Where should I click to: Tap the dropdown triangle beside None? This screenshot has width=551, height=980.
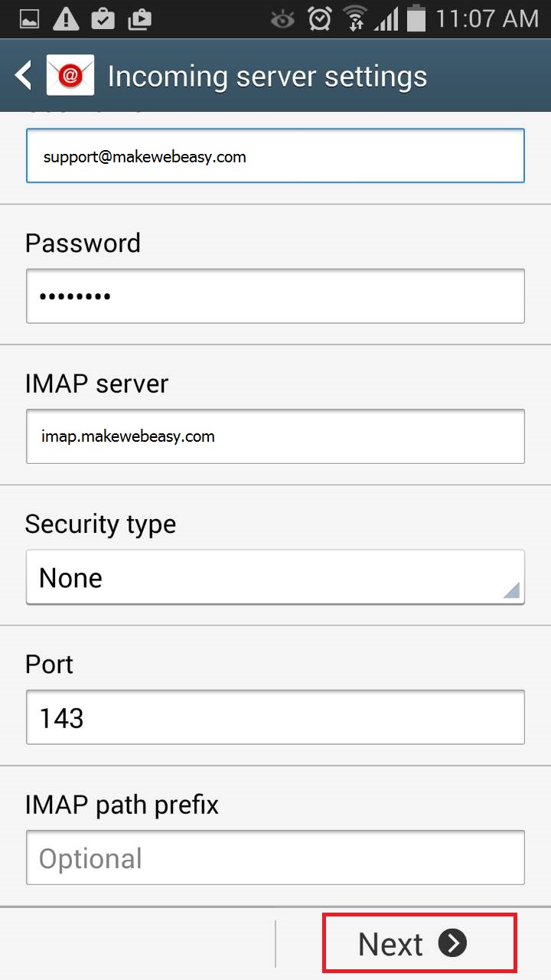[511, 590]
